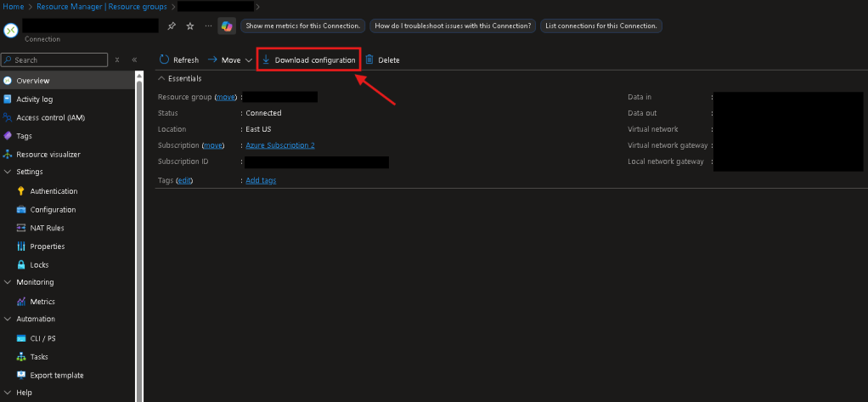The height and width of the screenshot is (402, 868).
Task: Open the Copilot icon in the header
Action: point(227,25)
